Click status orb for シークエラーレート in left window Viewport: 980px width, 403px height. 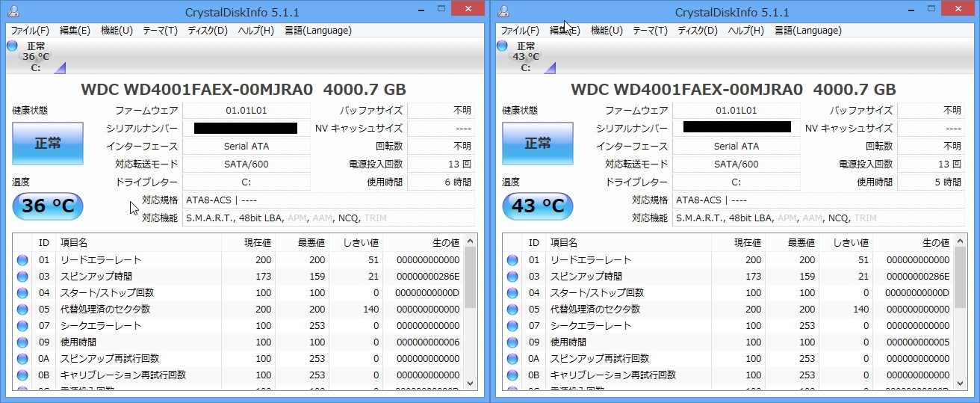click(x=22, y=326)
